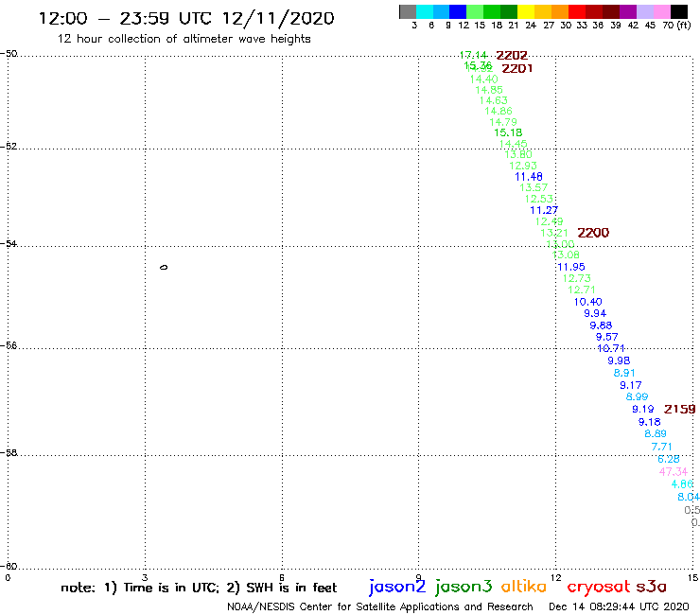The width and height of the screenshot is (700, 615).
Task: Click the 9.57 wave height value
Action: point(606,337)
